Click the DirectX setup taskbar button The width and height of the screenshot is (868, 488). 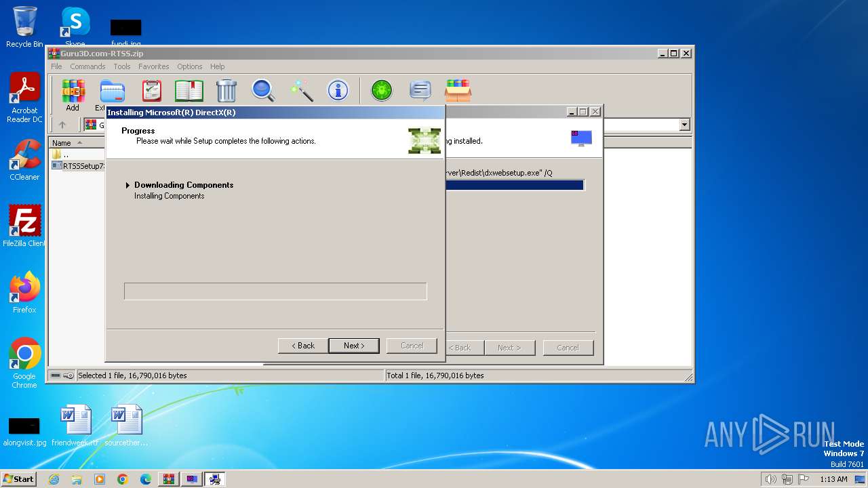coord(215,479)
